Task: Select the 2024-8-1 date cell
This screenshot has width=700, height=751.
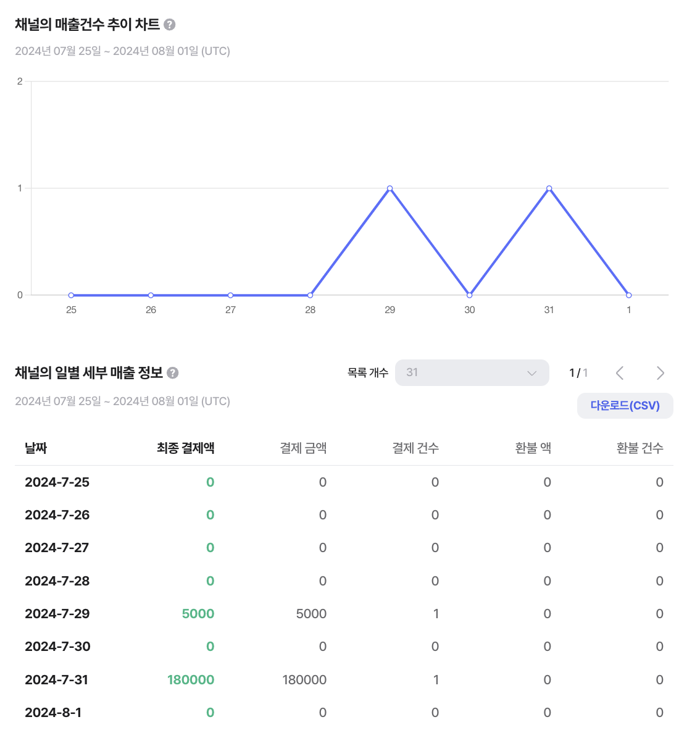Action: point(53,713)
